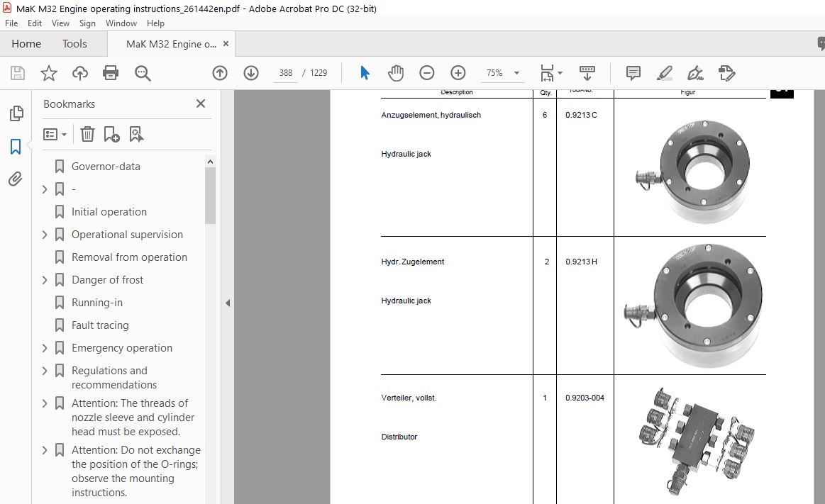
Task: Click 'Verteiler, vollst.' description text
Action: point(409,398)
